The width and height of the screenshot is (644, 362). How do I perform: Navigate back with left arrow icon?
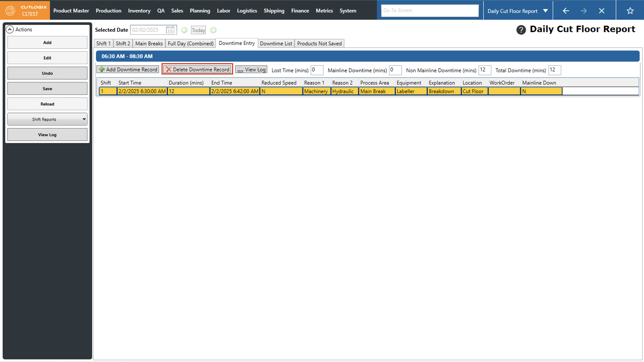pyautogui.click(x=566, y=11)
